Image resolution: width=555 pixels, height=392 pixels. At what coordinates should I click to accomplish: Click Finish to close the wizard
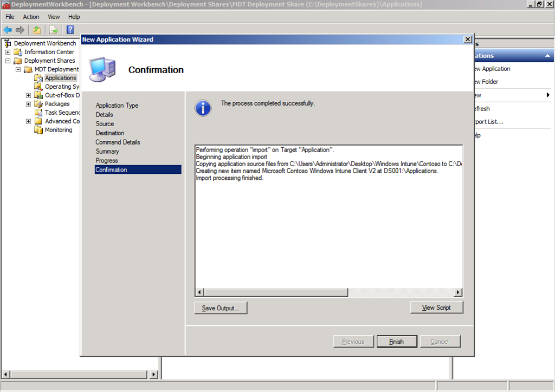pos(396,342)
